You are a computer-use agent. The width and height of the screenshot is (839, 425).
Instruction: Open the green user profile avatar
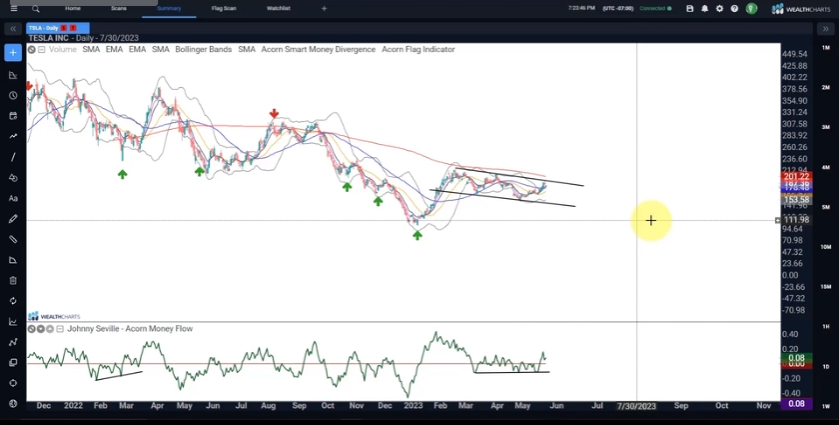(x=751, y=9)
